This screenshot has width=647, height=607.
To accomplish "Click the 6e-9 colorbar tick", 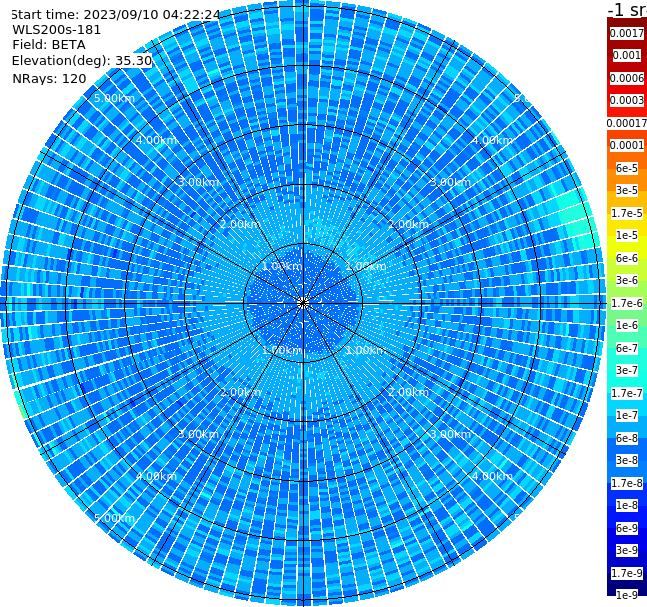I will pos(627,528).
